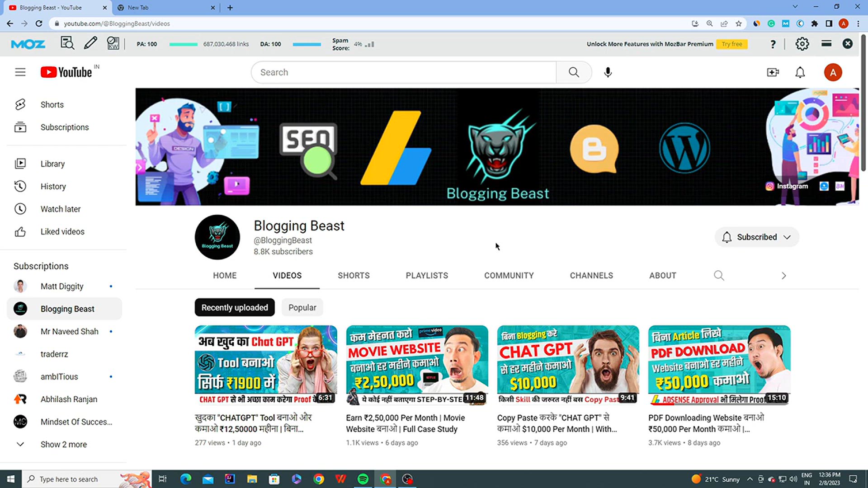The width and height of the screenshot is (868, 488).
Task: Open the YouTube guide hamburger menu
Action: pos(20,72)
